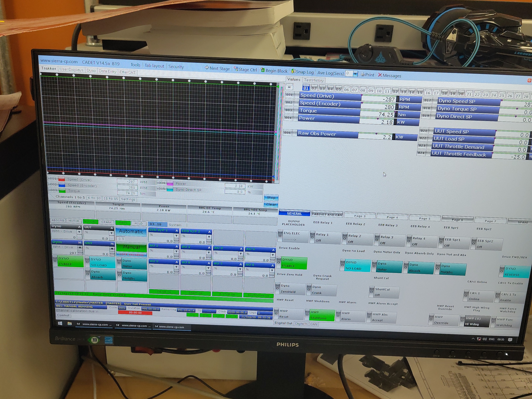The image size is (532, 399).
Task: Click the volume icon in system tray
Action: click(x=484, y=339)
